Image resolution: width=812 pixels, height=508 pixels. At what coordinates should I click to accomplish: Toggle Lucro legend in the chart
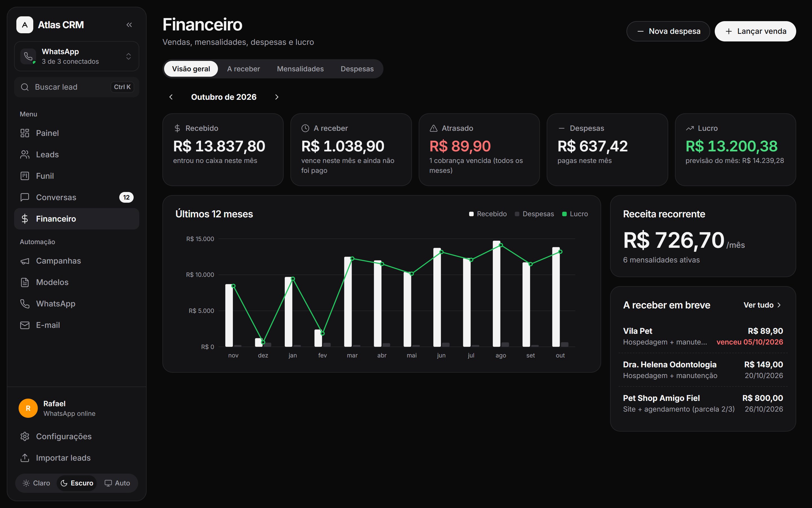[575, 214]
